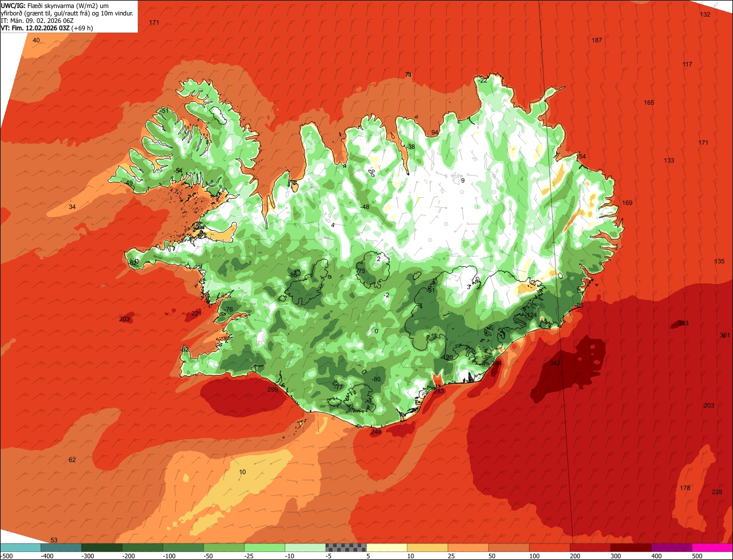Pick the dark green -300 to -200 legend segment

102,547
